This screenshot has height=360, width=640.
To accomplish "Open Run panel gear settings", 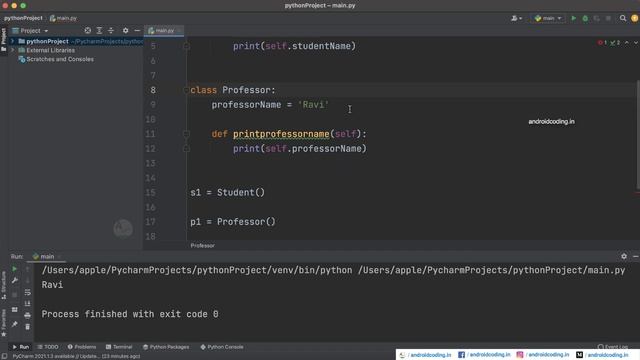I will (x=624, y=256).
